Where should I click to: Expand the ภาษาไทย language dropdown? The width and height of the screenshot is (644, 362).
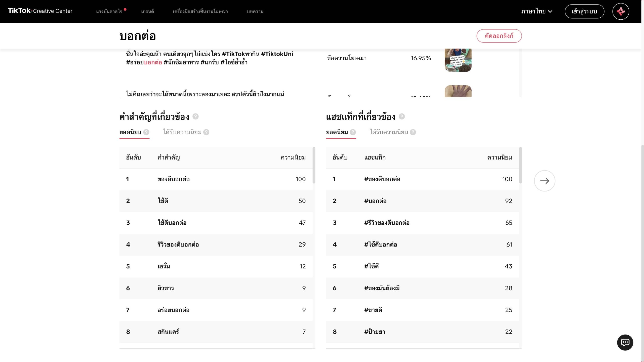tap(537, 11)
